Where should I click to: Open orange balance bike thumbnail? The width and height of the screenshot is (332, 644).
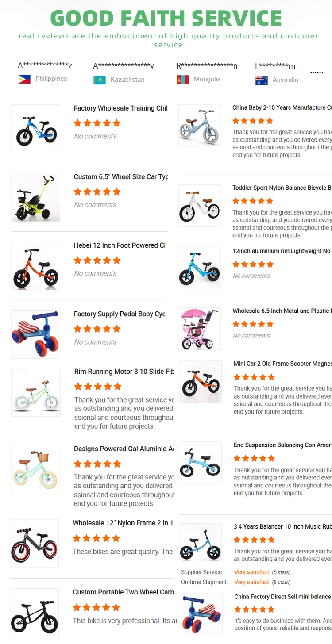click(x=35, y=266)
